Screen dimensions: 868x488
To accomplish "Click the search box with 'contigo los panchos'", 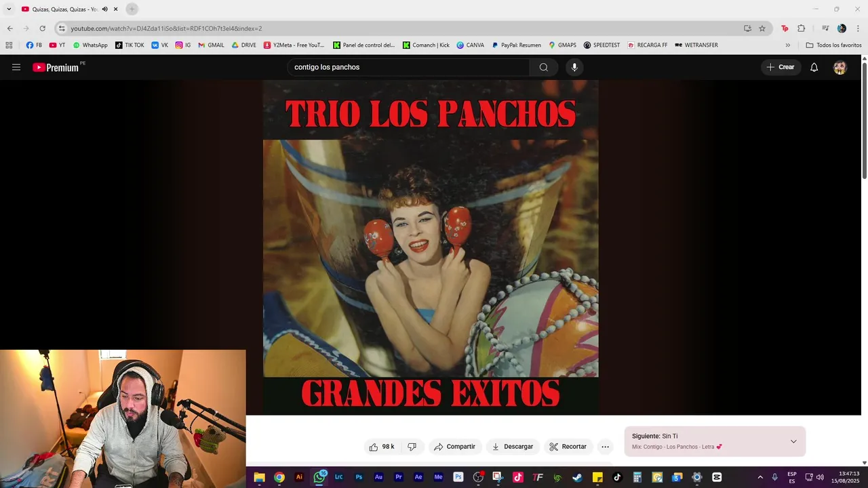I will [408, 67].
